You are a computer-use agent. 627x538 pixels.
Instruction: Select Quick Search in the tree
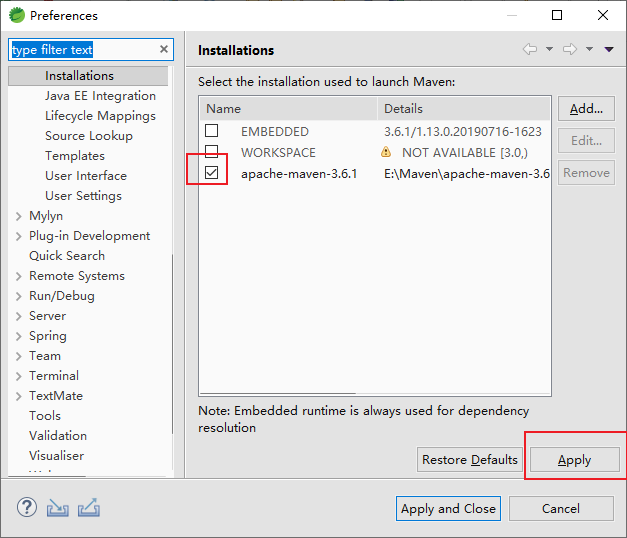67,256
